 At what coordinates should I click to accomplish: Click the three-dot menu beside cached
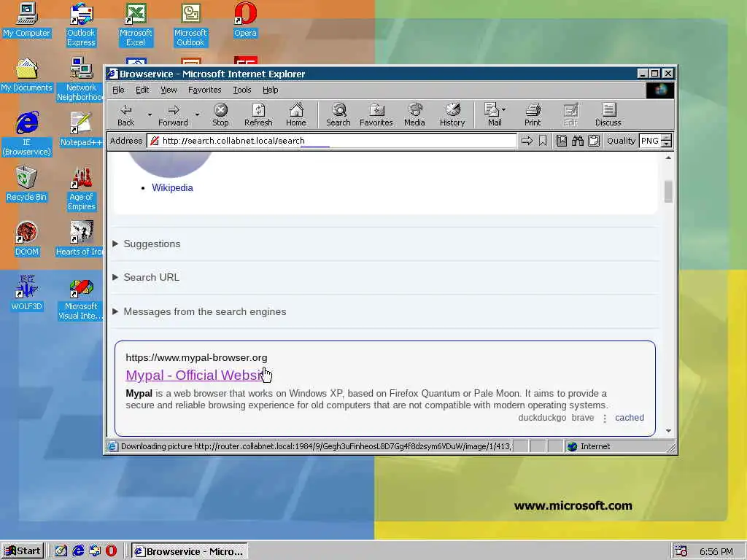point(605,418)
